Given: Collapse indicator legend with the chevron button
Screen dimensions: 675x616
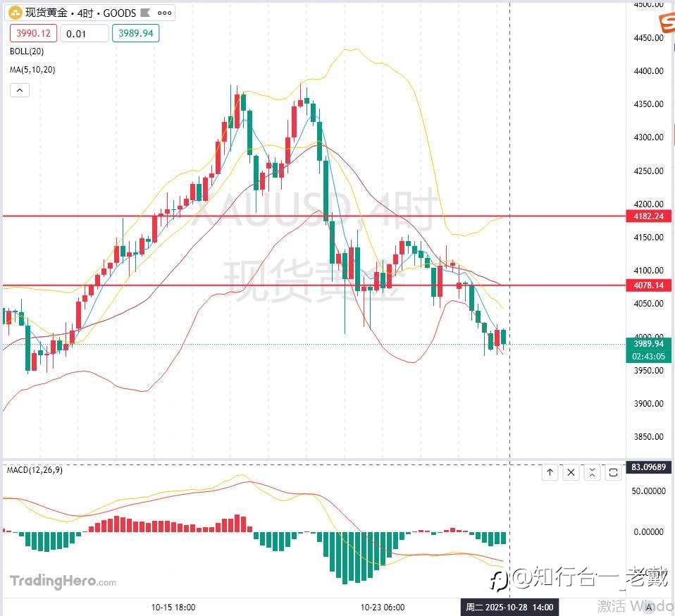Looking at the screenshot, I should point(20,90).
